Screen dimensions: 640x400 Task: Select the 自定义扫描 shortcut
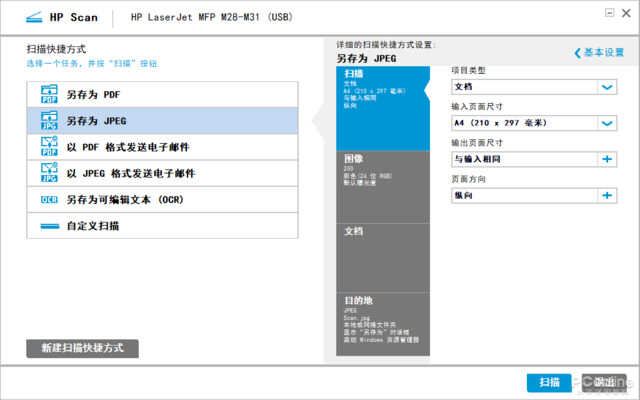(162, 226)
